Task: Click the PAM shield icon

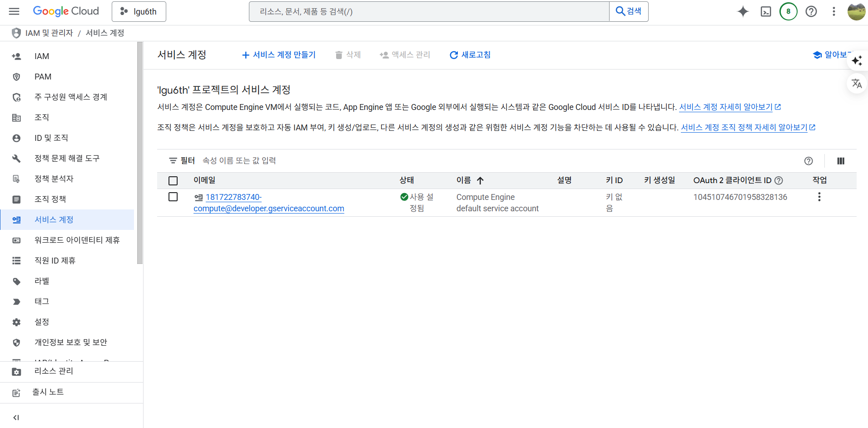Action: [16, 77]
